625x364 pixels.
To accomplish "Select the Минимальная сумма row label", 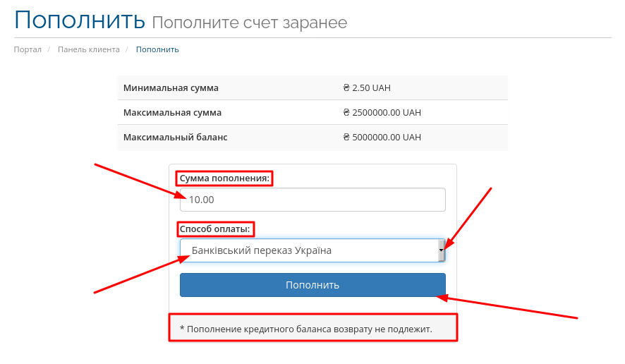I will [x=171, y=88].
